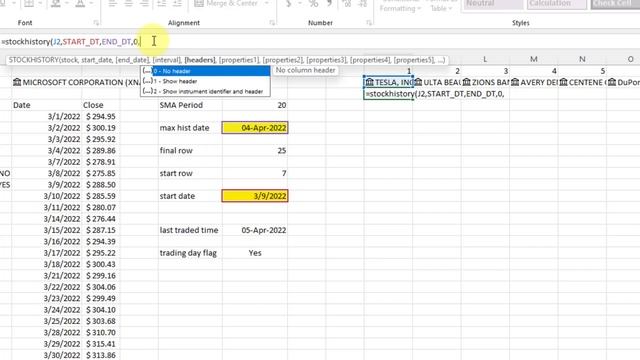Apply the Neutral cell style
Image resolution: width=640 pixels, height=360 pixels.
493,4
